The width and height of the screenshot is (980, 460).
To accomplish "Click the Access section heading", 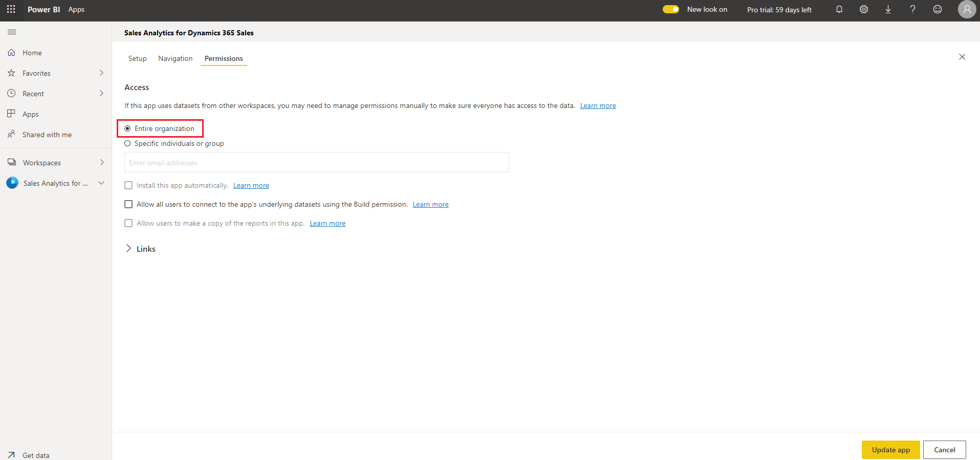I will (x=137, y=87).
